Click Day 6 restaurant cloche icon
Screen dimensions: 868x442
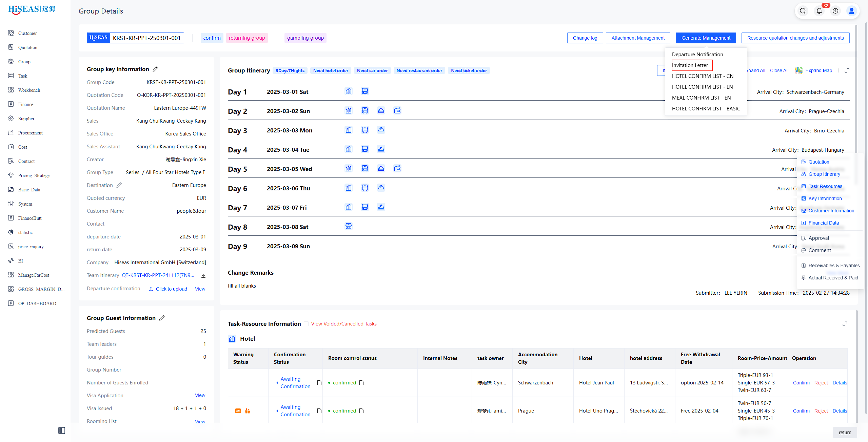(x=381, y=188)
